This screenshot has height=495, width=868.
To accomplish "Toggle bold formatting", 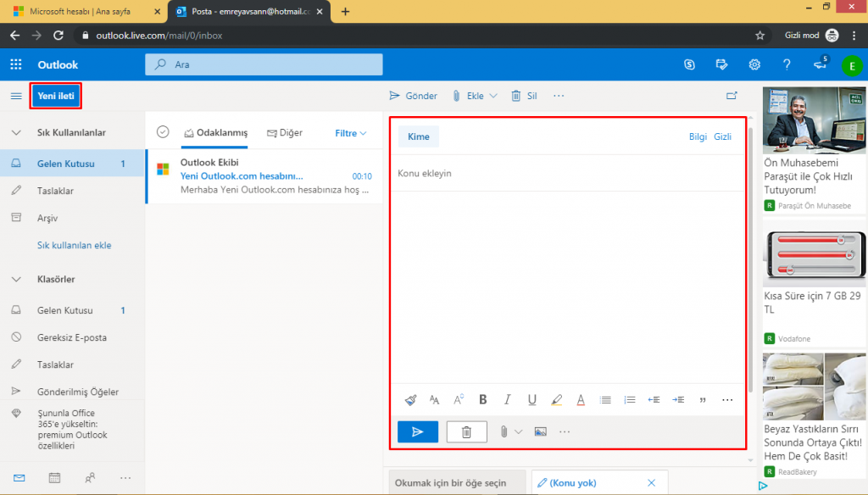I will coord(482,399).
